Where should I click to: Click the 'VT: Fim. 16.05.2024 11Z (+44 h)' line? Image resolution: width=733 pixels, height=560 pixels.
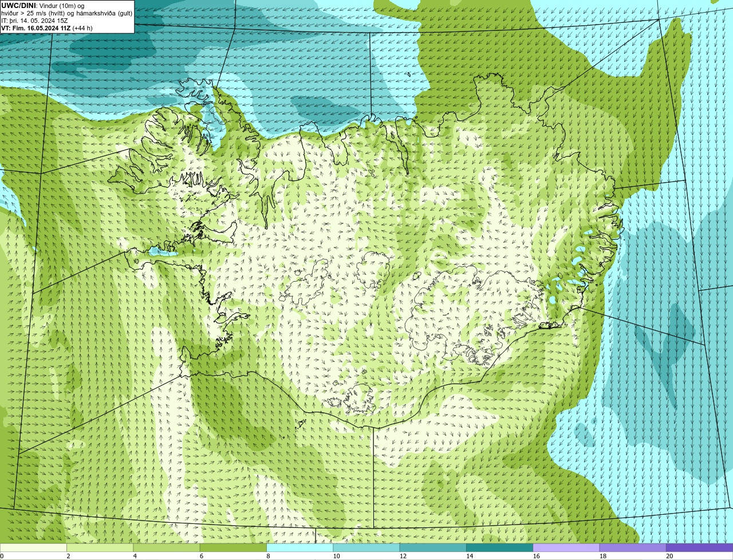(x=47, y=28)
